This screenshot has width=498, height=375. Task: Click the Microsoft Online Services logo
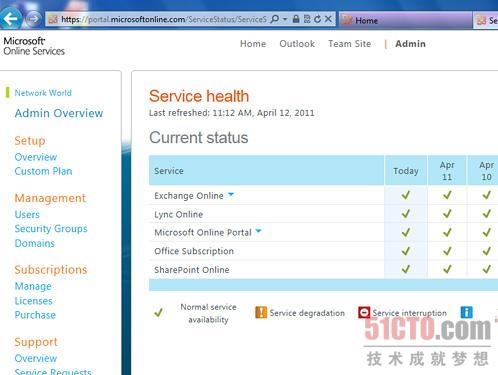coord(34,46)
